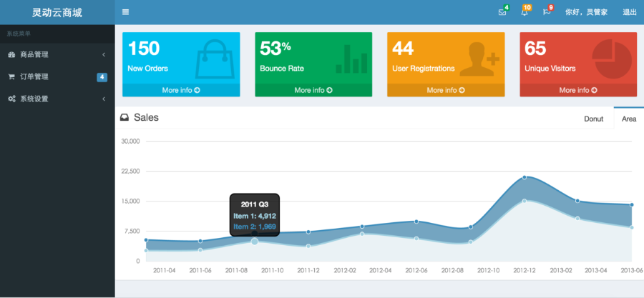Click More info under Bounce Rate
644x298 pixels.
pos(313,90)
